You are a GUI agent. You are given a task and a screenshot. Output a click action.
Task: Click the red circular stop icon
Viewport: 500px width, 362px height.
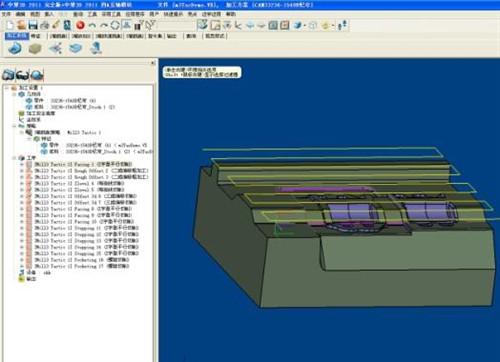[x=80, y=25]
